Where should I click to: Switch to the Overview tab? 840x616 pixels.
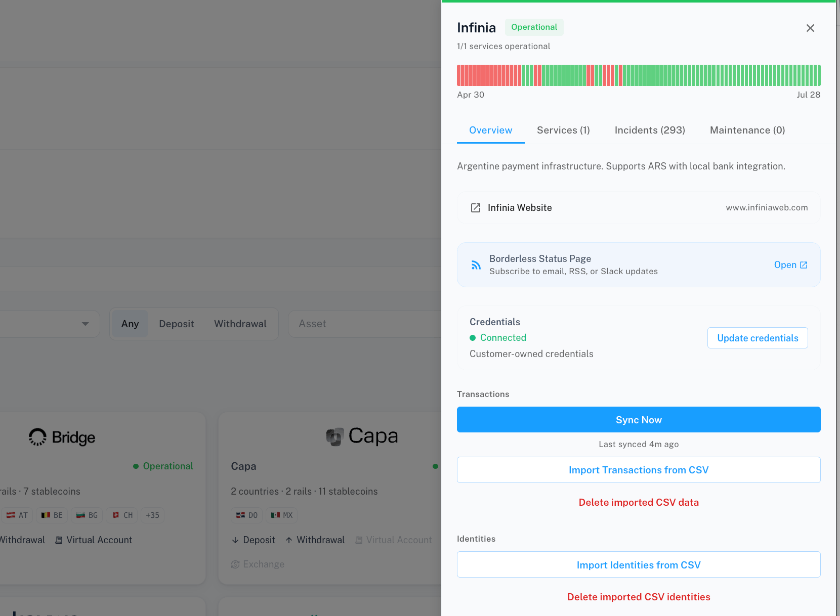[491, 130]
